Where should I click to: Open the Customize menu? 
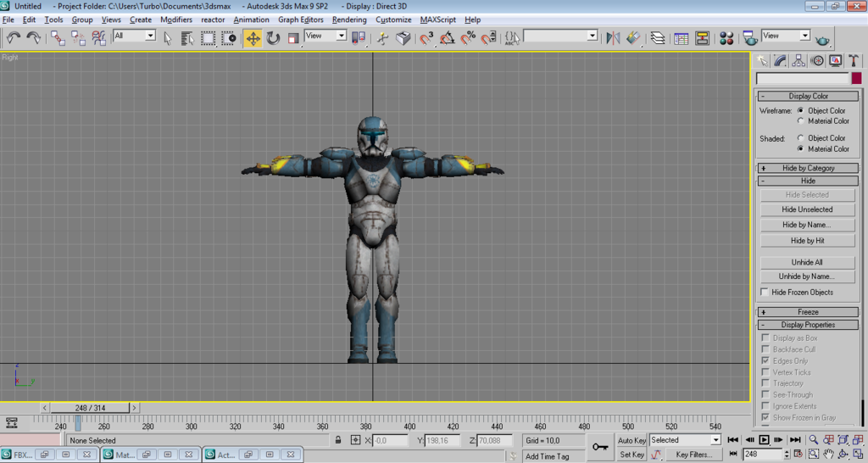[393, 20]
